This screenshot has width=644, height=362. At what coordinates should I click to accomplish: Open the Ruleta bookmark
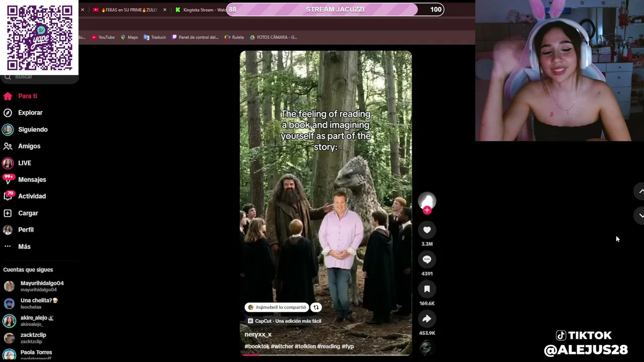coord(234,37)
